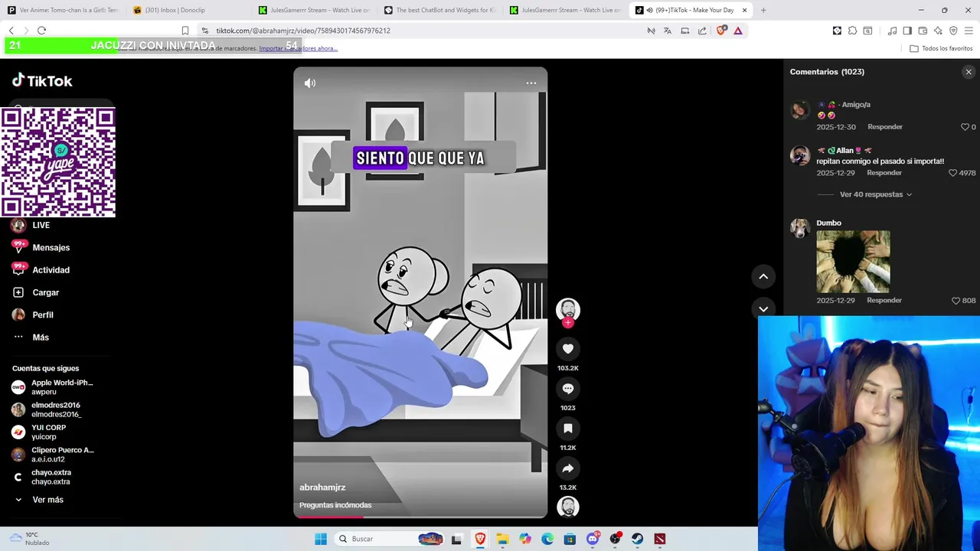The width and height of the screenshot is (980, 551).
Task: Toggle the browser sidebar panel icon
Action: coord(907,31)
